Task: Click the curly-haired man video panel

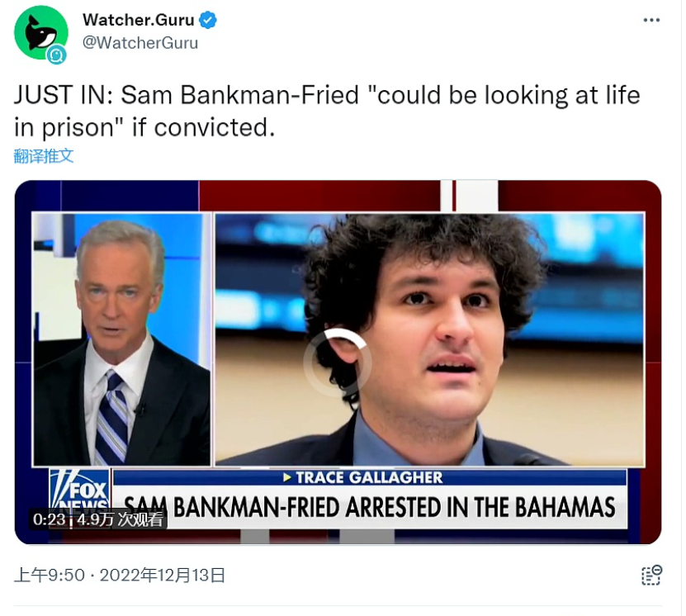Action: pos(429,339)
